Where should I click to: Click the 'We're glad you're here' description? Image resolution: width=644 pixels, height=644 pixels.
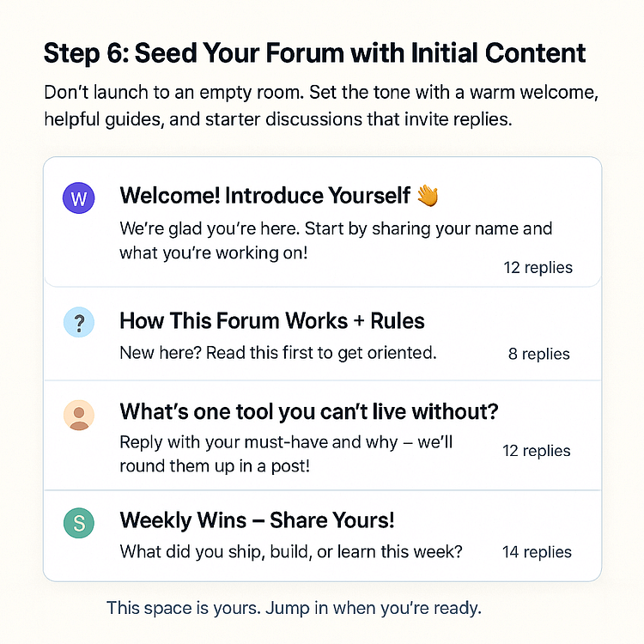click(336, 240)
